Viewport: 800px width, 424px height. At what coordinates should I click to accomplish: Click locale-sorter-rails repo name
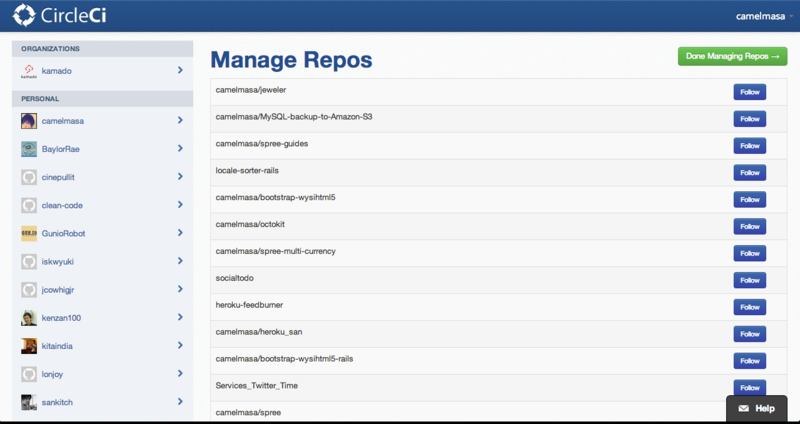[247, 170]
